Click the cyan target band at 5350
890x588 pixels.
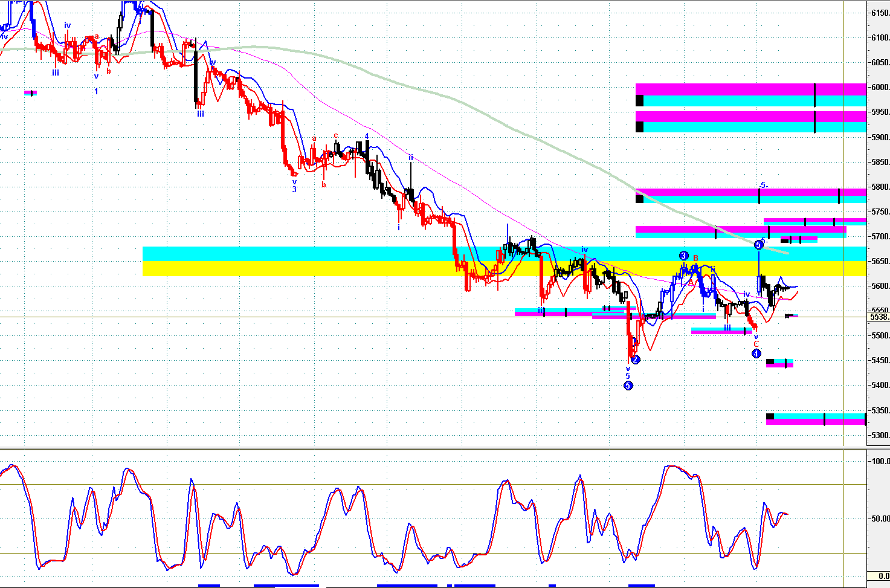[819, 416]
